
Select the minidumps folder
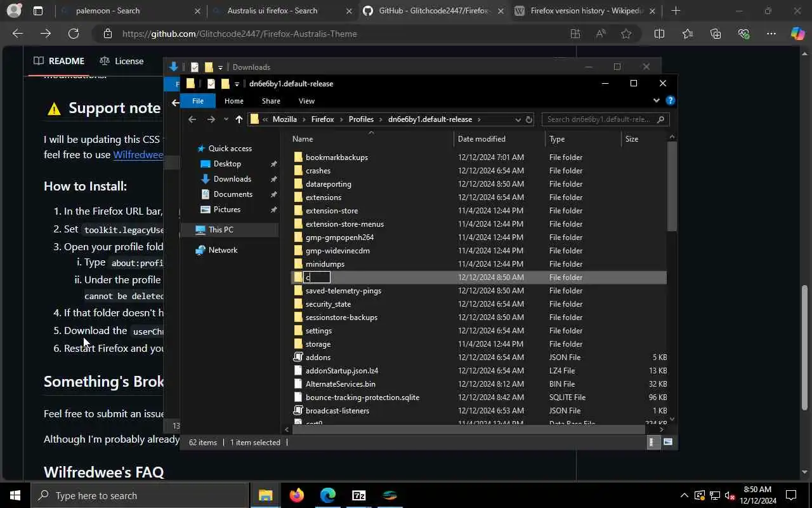[325, 264]
